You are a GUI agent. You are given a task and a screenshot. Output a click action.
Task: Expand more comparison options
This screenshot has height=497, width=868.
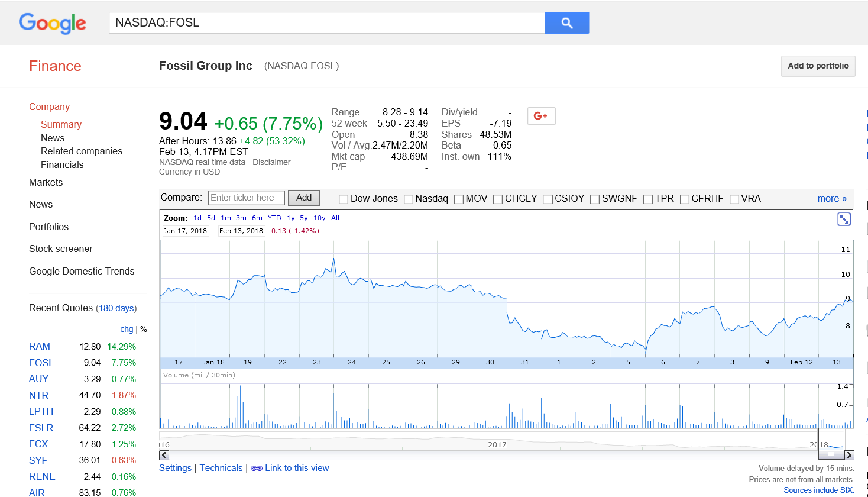point(831,199)
